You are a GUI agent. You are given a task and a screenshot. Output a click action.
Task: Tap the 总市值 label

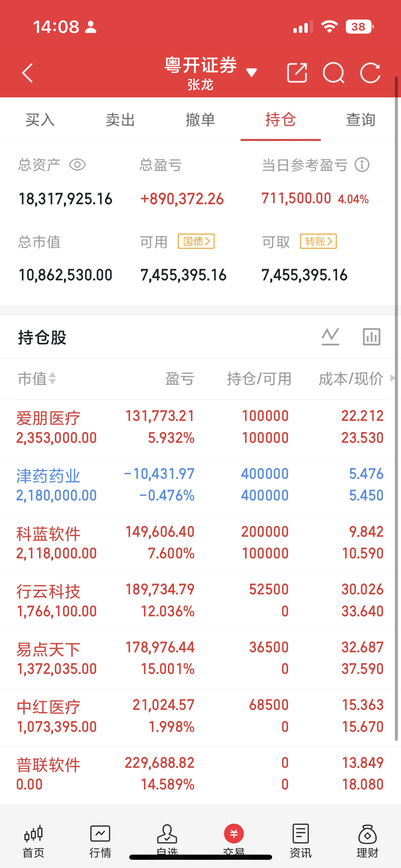click(39, 242)
